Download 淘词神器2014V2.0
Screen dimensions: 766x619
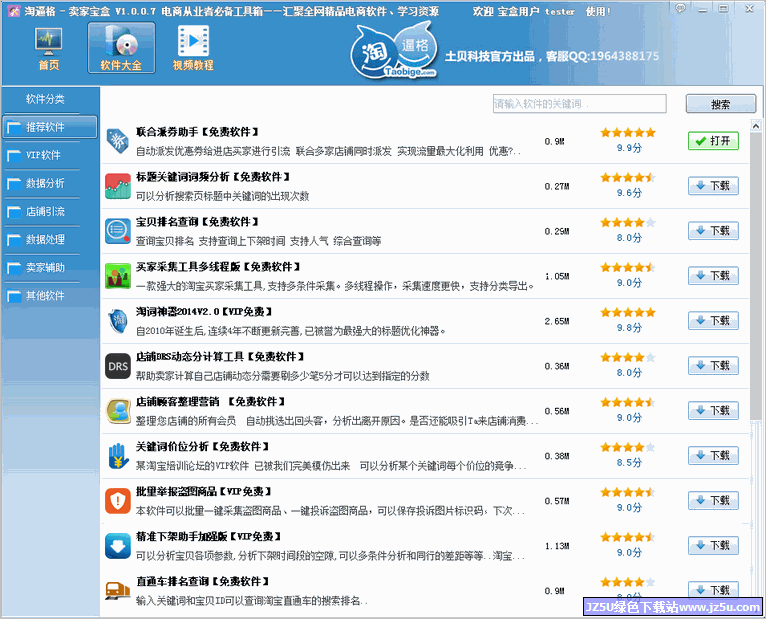713,320
